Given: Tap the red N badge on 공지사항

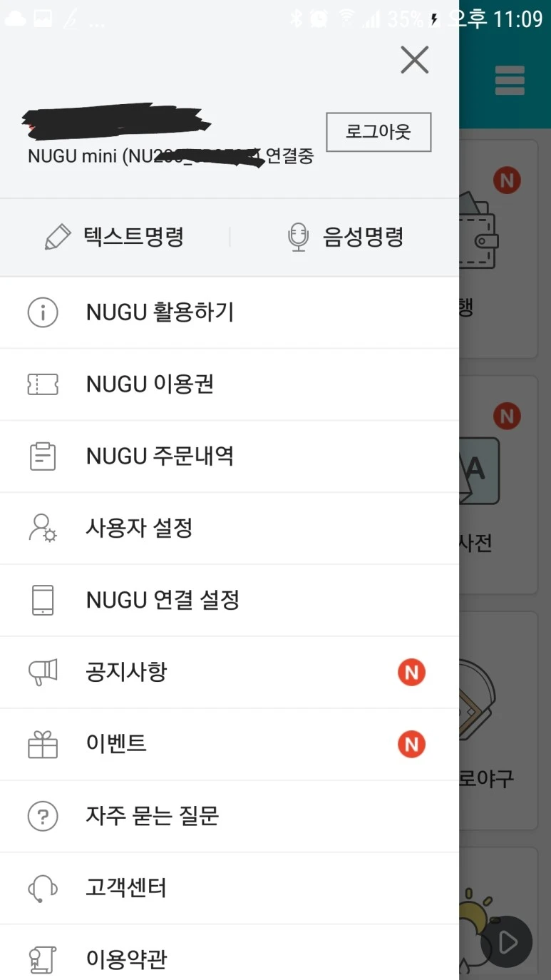Looking at the screenshot, I should (x=411, y=672).
